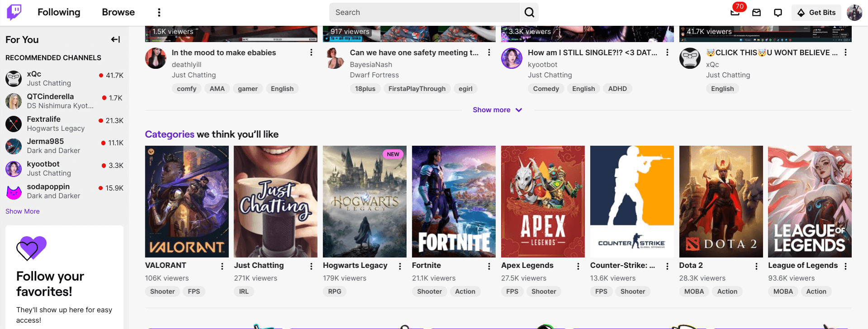Image resolution: width=868 pixels, height=329 pixels.
Task: Click the ADHD tag
Action: pos(617,89)
